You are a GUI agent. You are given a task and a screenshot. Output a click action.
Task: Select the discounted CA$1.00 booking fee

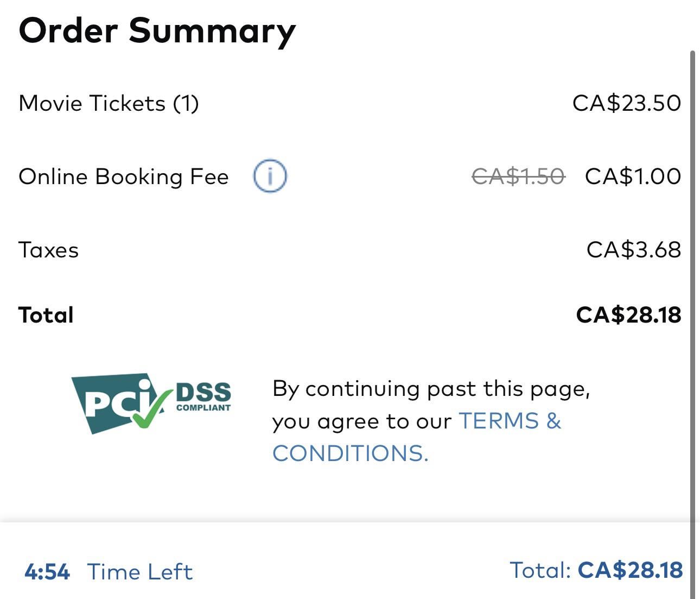tap(633, 176)
